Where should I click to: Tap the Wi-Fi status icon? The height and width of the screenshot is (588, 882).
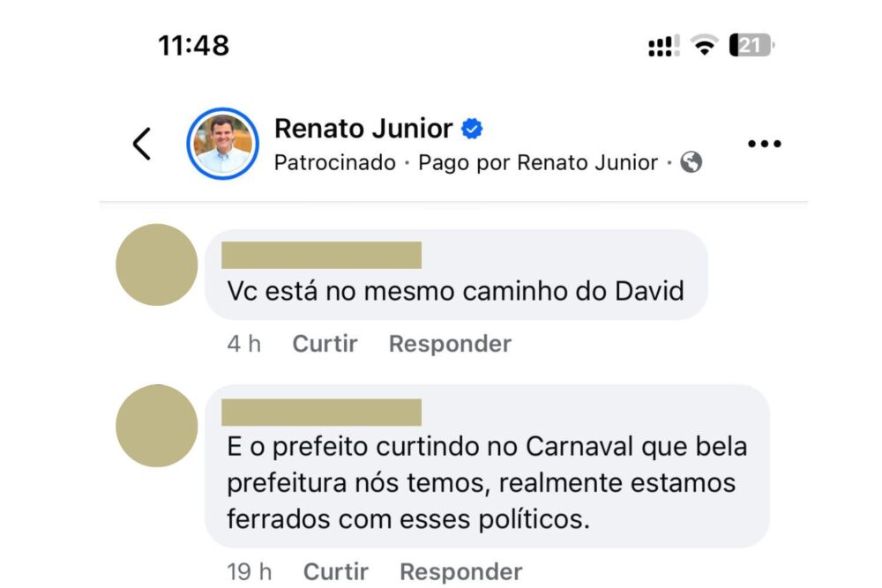[705, 46]
